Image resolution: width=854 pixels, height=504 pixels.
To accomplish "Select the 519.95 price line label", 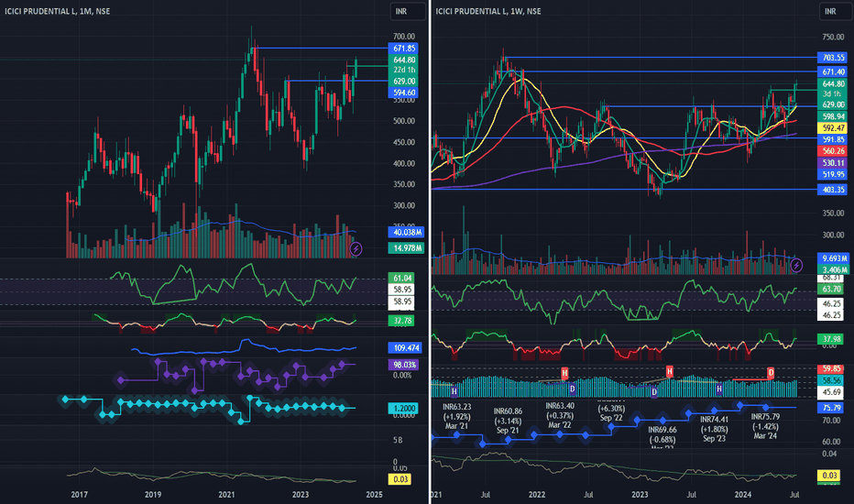I will (833, 174).
